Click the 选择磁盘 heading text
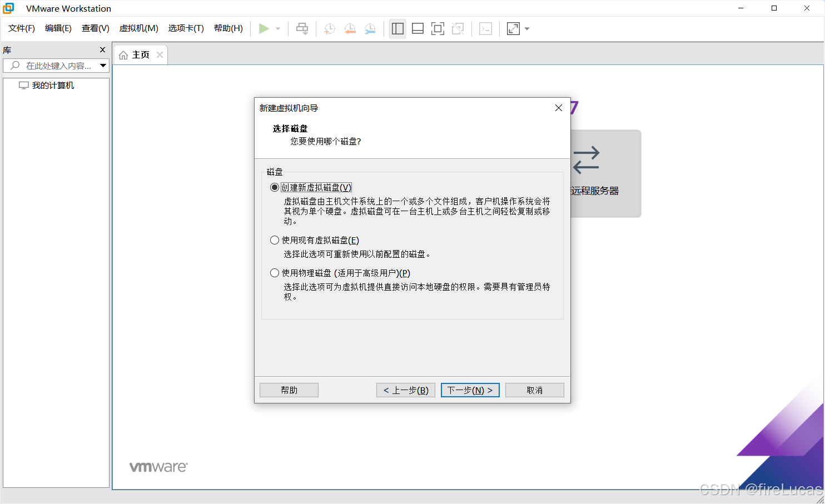This screenshot has width=825, height=504. (x=290, y=129)
